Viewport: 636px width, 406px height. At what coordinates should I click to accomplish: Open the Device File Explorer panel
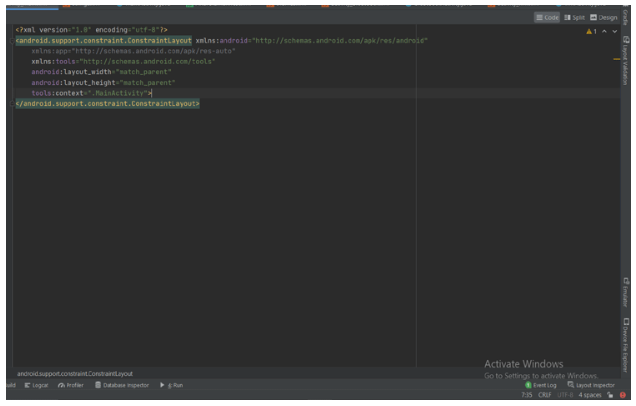(629, 340)
